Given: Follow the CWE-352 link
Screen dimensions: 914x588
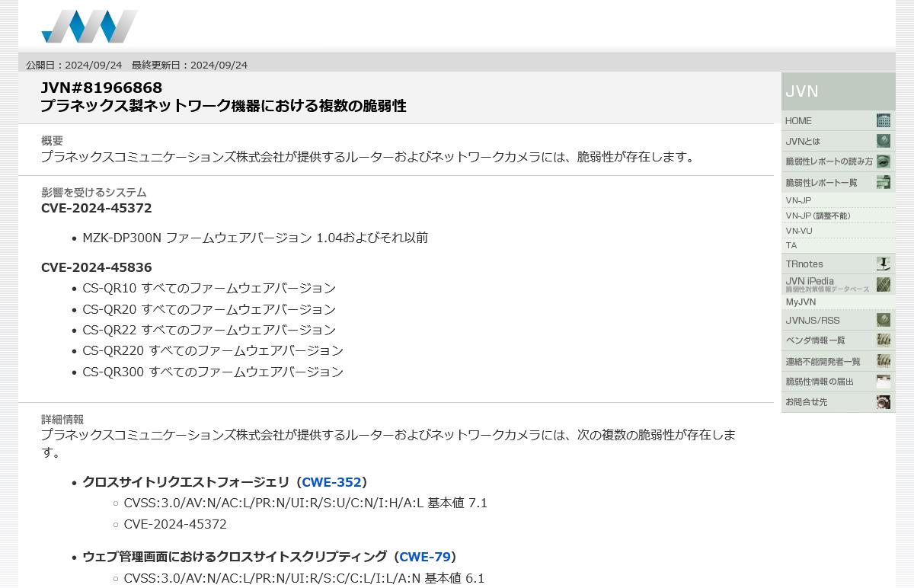Looking at the screenshot, I should coord(331,482).
